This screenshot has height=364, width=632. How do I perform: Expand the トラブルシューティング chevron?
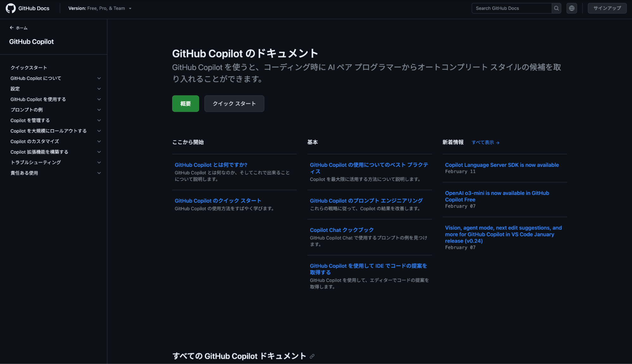[99, 162]
